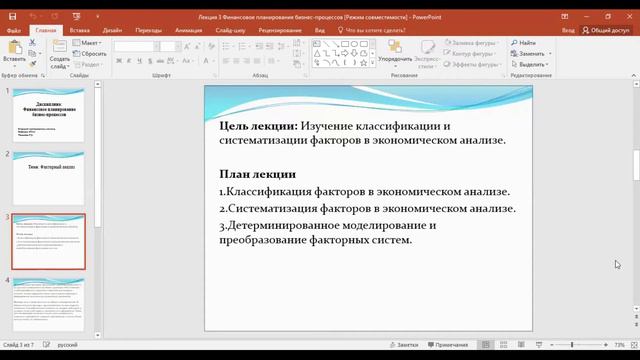Switch to the Анимация tab
This screenshot has height=360, width=640.
[189, 30]
